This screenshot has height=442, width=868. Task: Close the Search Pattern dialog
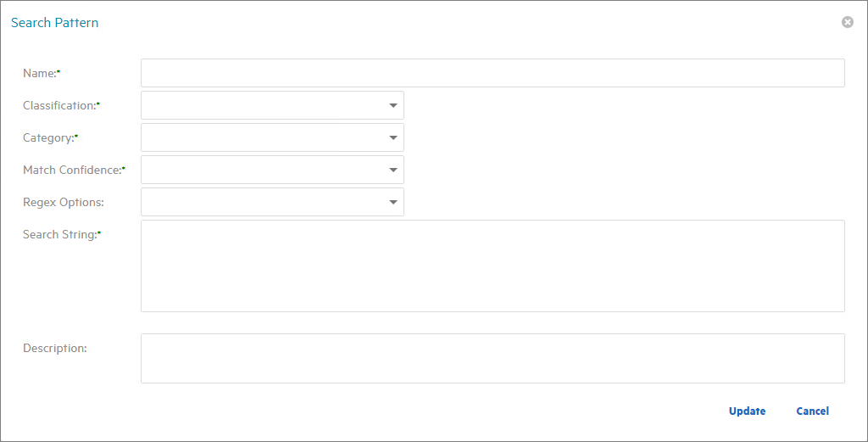pos(847,22)
